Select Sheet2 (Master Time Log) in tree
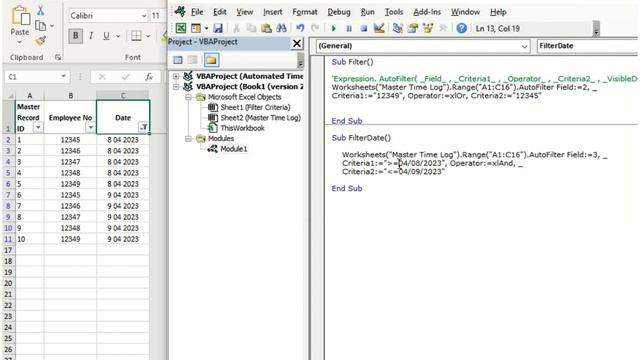 (260, 118)
